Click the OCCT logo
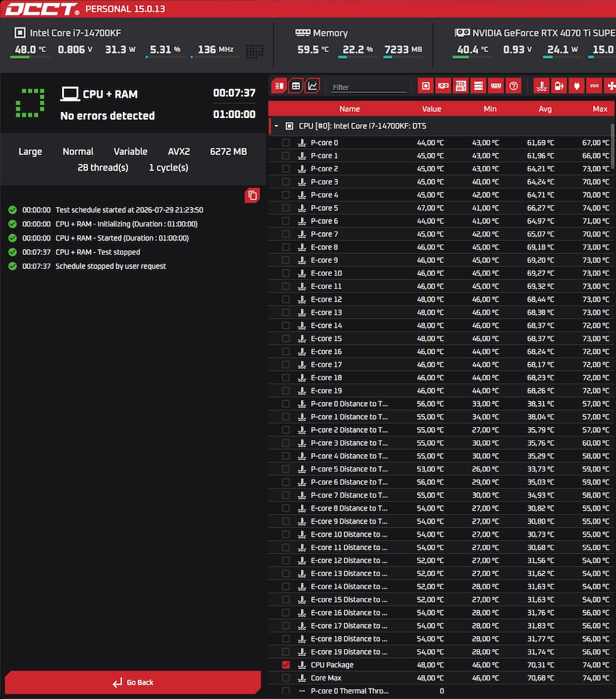 click(42, 9)
